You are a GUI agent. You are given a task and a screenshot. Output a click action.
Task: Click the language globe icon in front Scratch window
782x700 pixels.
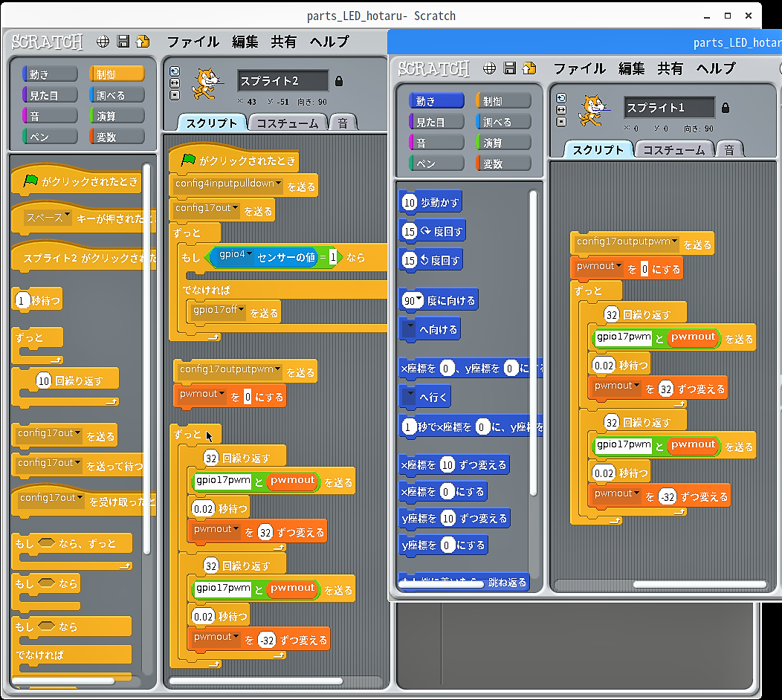[489, 68]
